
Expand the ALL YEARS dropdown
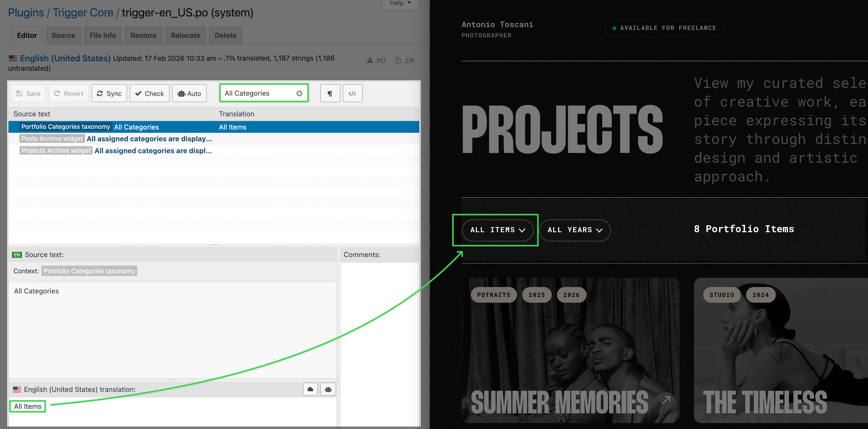coord(575,230)
